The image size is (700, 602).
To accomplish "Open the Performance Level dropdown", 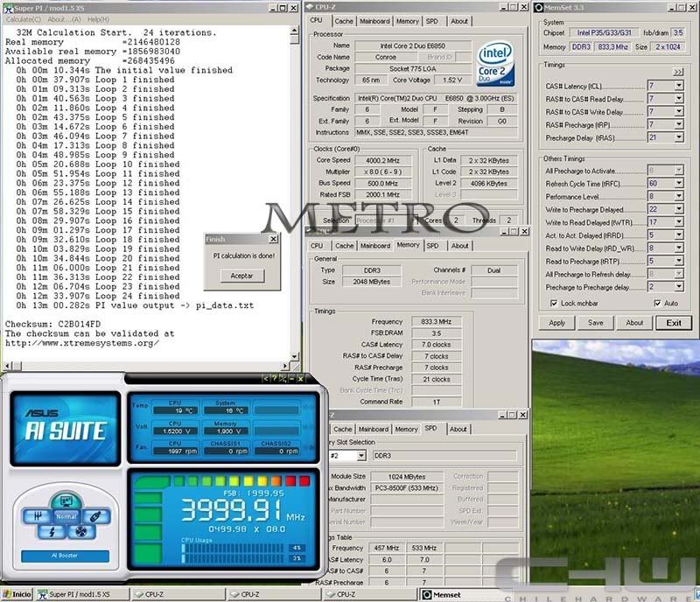I will pyautogui.click(x=679, y=196).
